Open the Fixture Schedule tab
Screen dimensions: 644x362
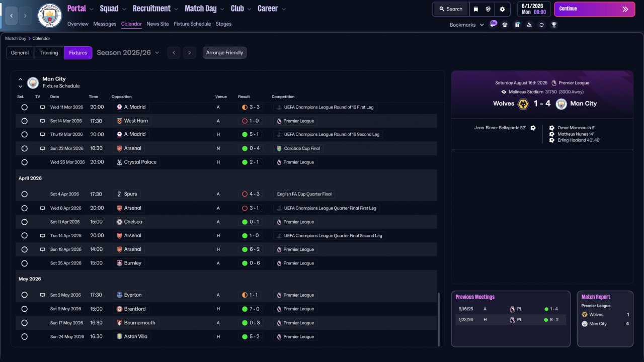pos(192,24)
